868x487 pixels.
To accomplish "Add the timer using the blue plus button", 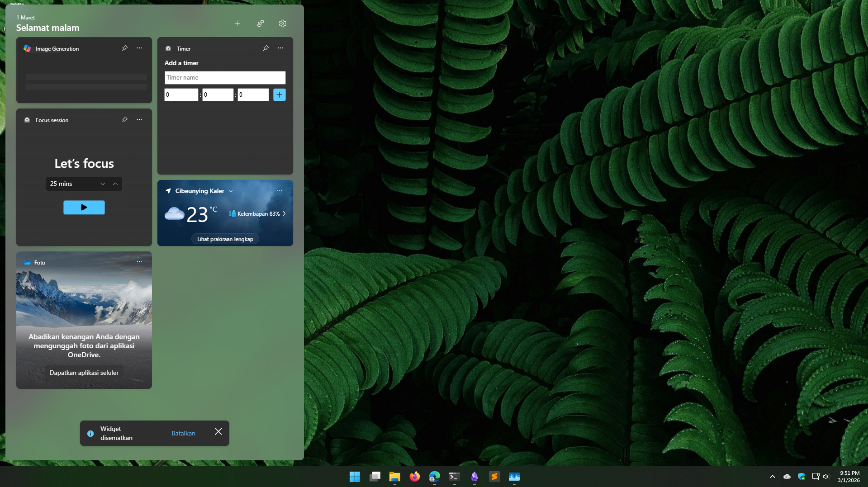I will tap(279, 95).
